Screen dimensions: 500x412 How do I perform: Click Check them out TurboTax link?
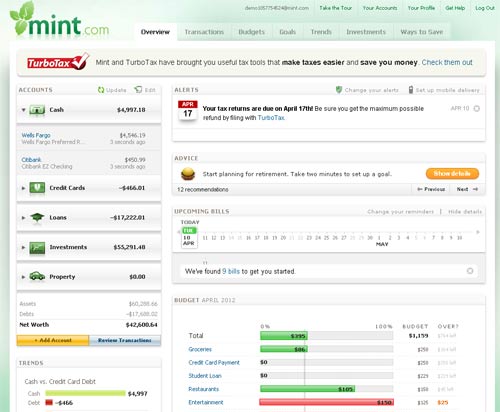[447, 62]
